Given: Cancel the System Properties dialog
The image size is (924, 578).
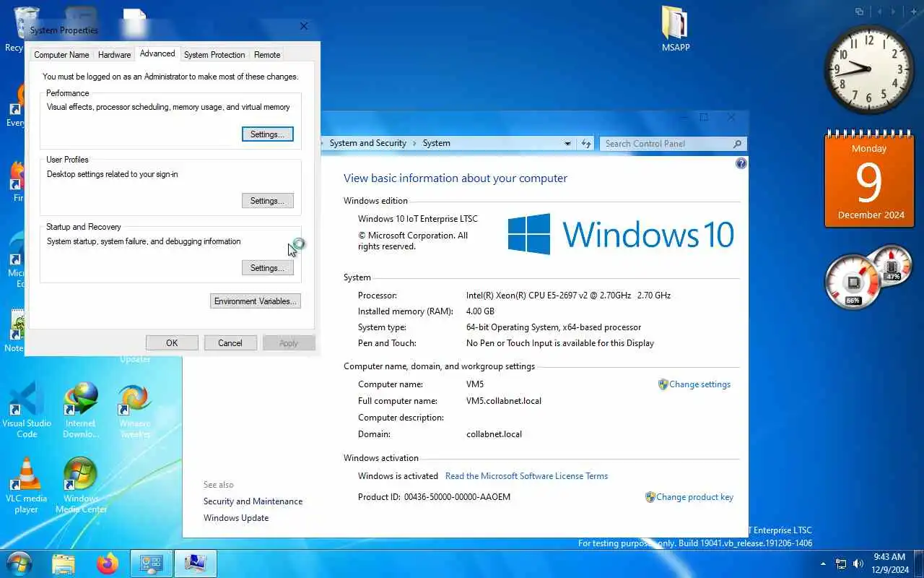Looking at the screenshot, I should click(x=230, y=343).
